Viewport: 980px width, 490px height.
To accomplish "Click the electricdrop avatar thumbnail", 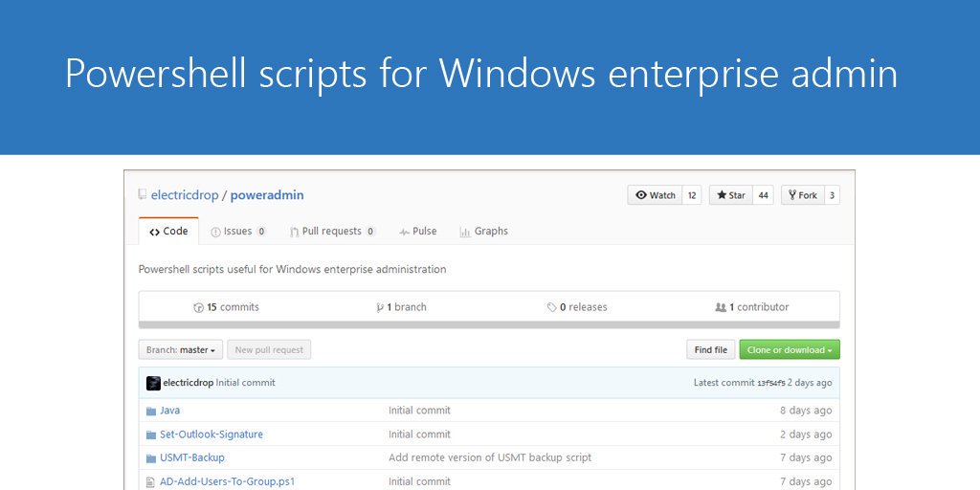I will (x=153, y=383).
